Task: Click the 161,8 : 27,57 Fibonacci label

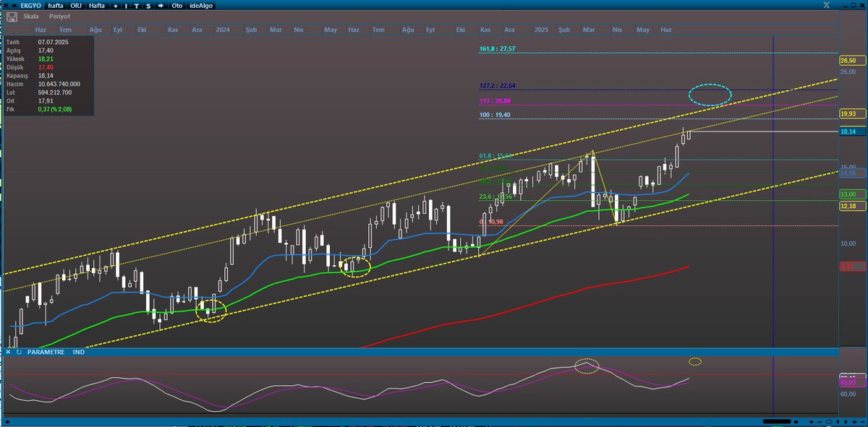Action: [x=499, y=49]
